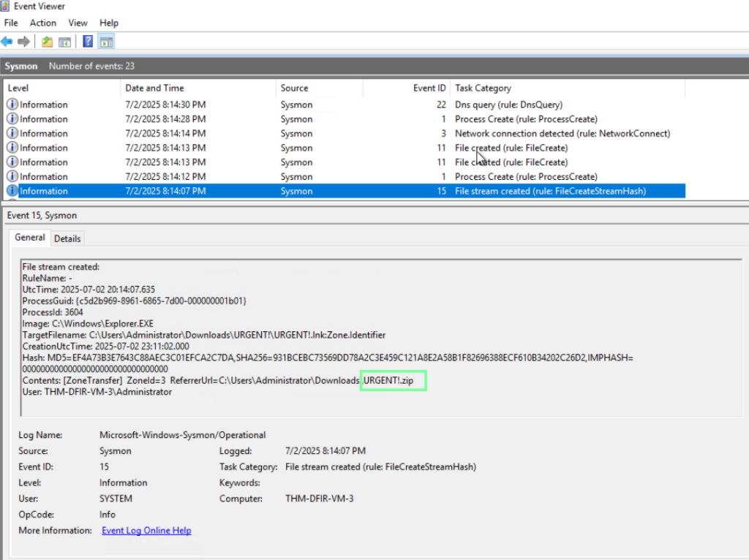The image size is (749, 560).
Task: Open the File menu
Action: point(11,23)
